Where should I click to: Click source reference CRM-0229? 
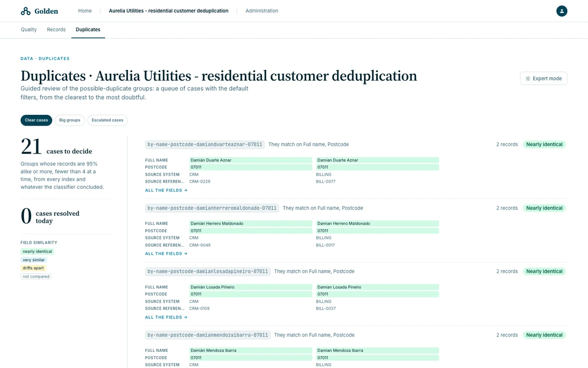(199, 182)
